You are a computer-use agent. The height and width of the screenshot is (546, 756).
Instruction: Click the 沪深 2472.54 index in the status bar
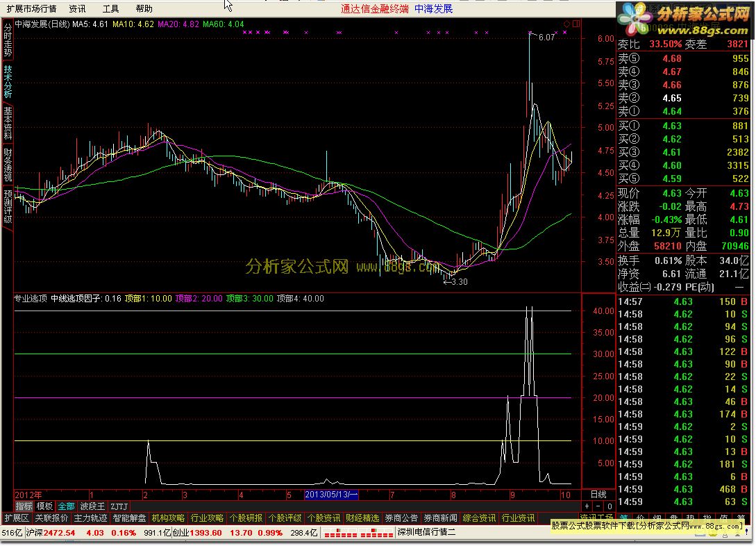tap(51, 533)
